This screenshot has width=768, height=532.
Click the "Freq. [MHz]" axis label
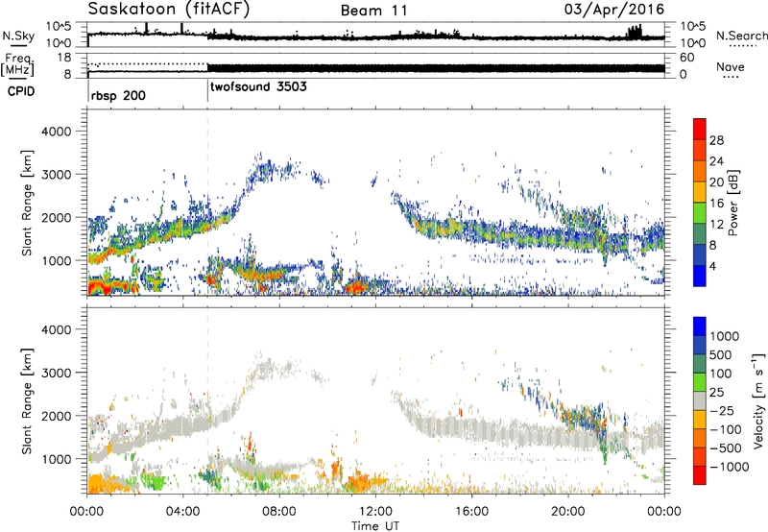[18, 65]
